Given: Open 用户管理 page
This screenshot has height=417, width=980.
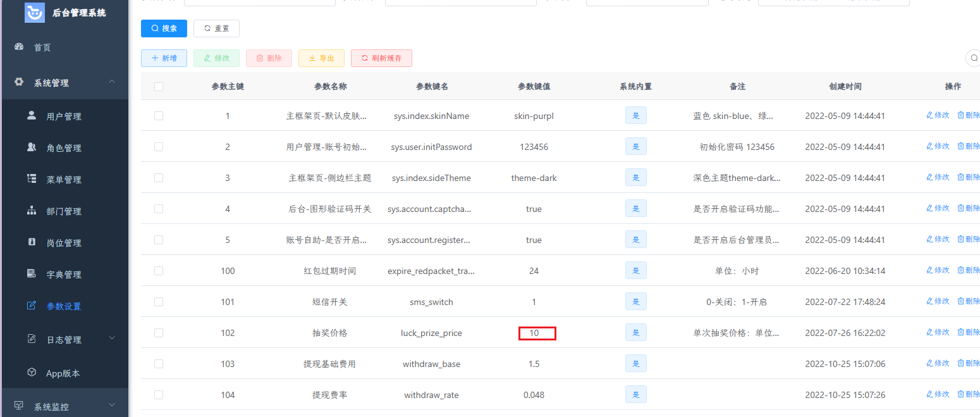Looking at the screenshot, I should click(64, 116).
